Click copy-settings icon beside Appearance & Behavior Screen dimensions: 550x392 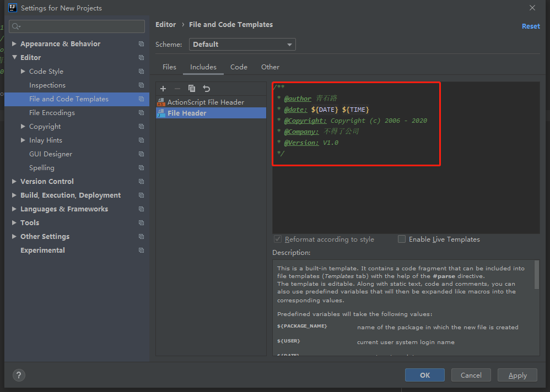[x=141, y=44]
